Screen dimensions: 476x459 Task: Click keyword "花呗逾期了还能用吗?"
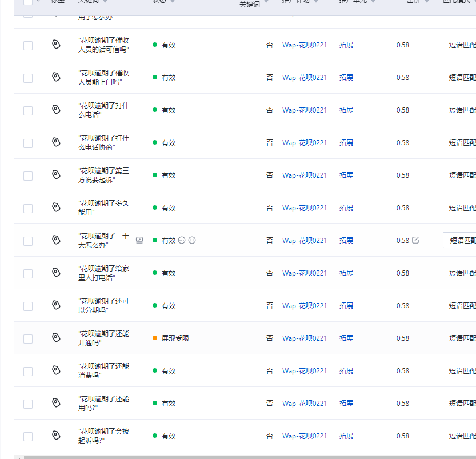coord(103,404)
